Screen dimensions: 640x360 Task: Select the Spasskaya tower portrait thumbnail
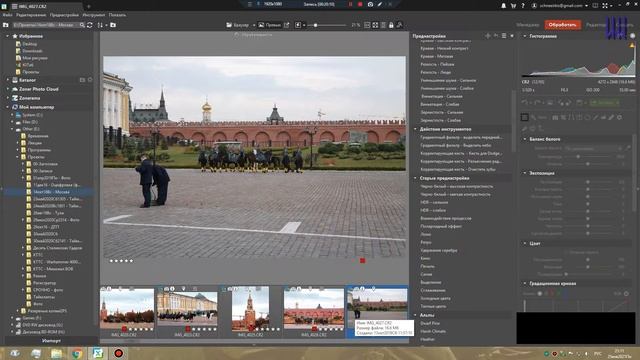250,308
